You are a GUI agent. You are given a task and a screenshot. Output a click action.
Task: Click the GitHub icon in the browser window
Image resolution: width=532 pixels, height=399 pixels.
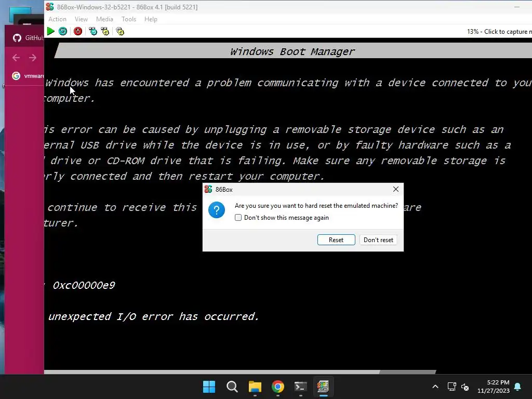[17, 37]
